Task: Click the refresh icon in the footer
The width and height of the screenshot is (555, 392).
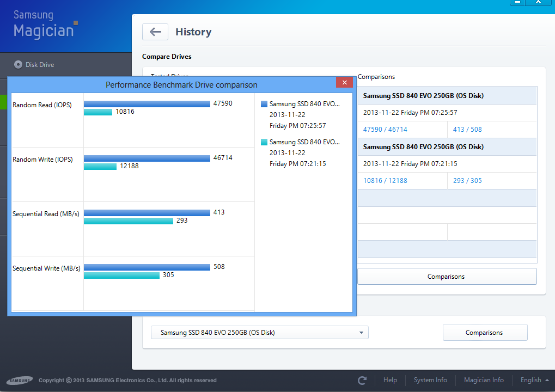Action: pyautogui.click(x=362, y=381)
